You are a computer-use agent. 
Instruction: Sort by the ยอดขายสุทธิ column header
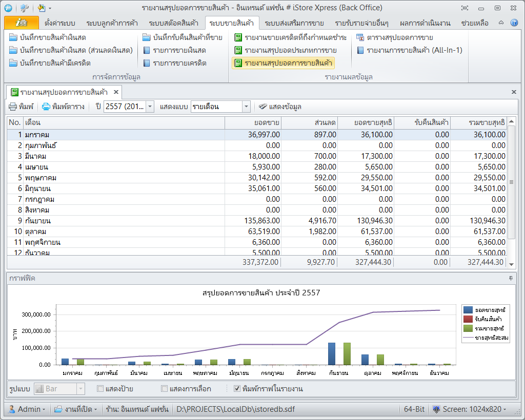tap(366, 122)
